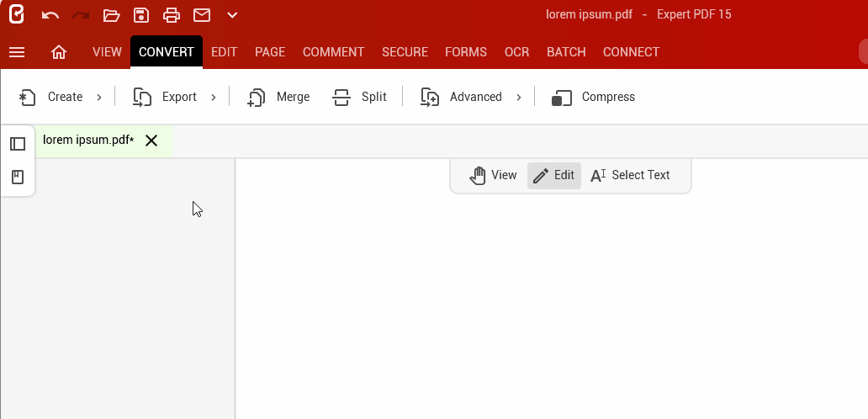Expand the quick access toolbar chevron
This screenshot has height=419, width=868.
click(232, 15)
